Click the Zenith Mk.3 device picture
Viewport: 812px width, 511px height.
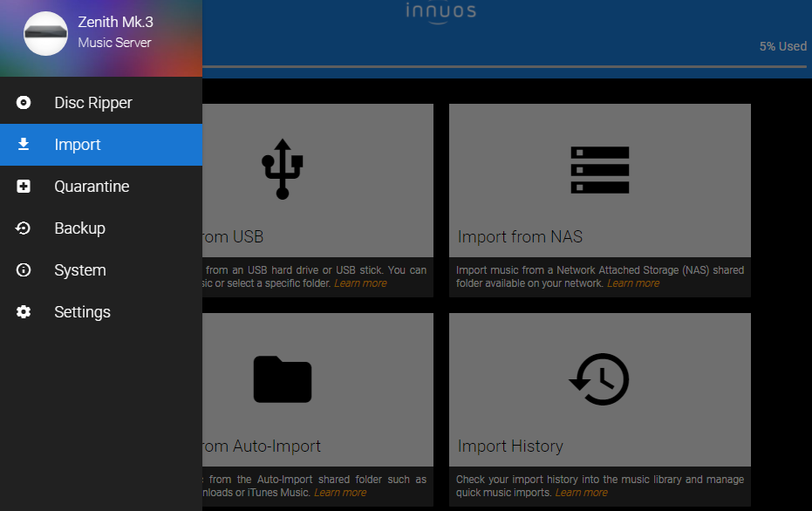45,34
